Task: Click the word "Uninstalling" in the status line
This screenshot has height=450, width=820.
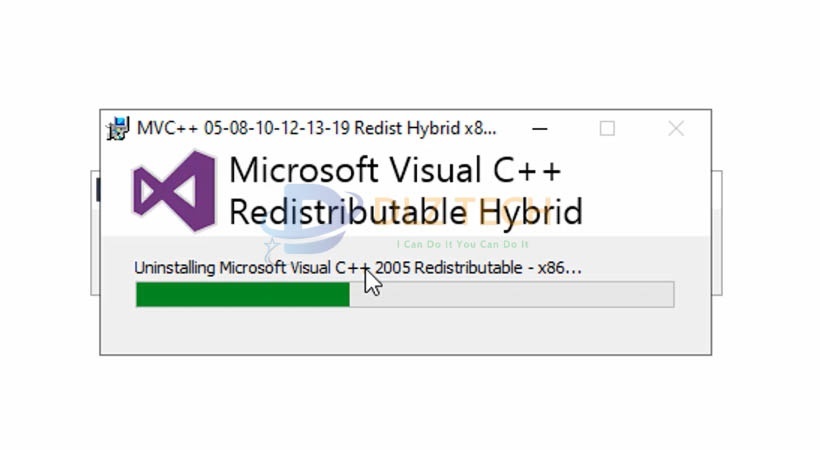Action: (x=175, y=268)
